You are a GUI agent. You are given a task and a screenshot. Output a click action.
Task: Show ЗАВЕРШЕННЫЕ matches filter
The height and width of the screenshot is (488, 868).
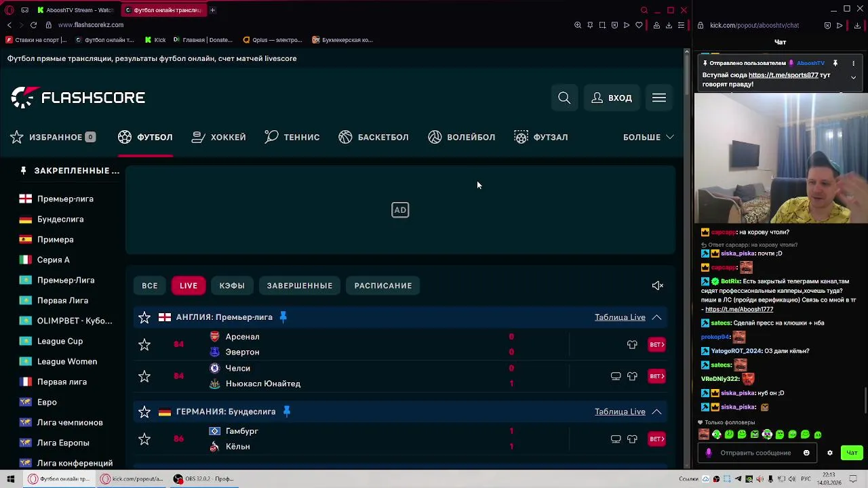(300, 285)
